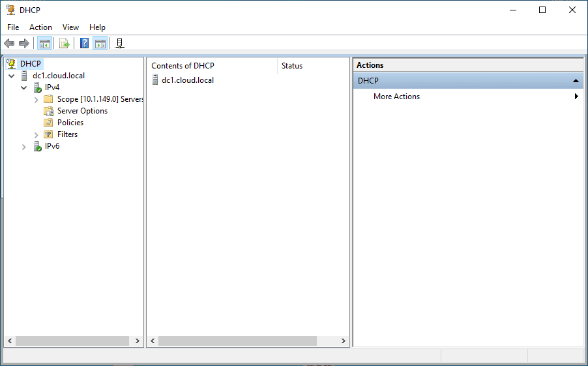Toggle the Show/Hide Action Pane icon
The height and width of the screenshot is (366, 588).
pyautogui.click(x=100, y=44)
